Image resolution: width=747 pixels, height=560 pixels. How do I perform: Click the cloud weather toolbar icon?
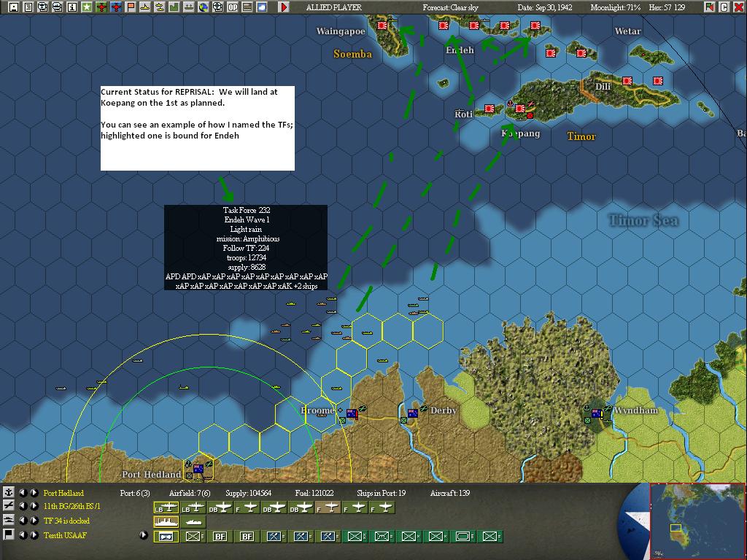click(262, 7)
